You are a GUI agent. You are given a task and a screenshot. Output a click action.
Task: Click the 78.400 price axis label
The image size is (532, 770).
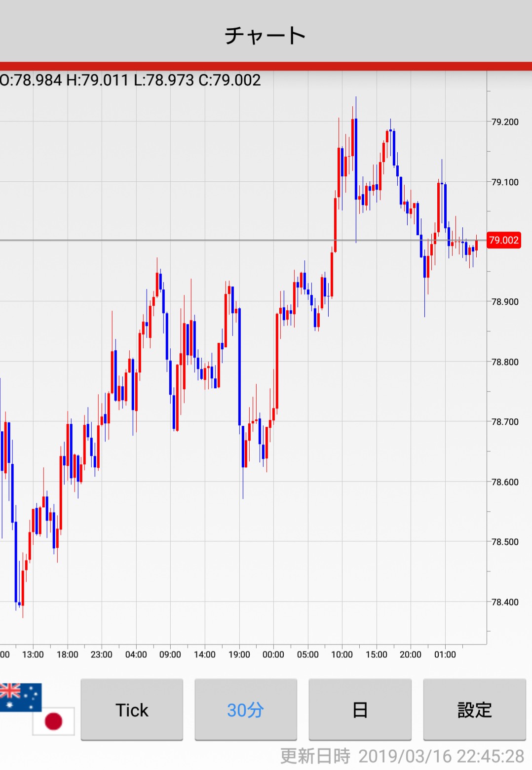click(505, 602)
